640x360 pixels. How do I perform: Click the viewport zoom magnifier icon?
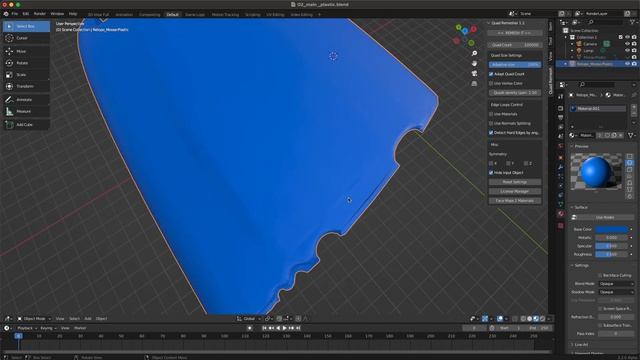coord(474,53)
